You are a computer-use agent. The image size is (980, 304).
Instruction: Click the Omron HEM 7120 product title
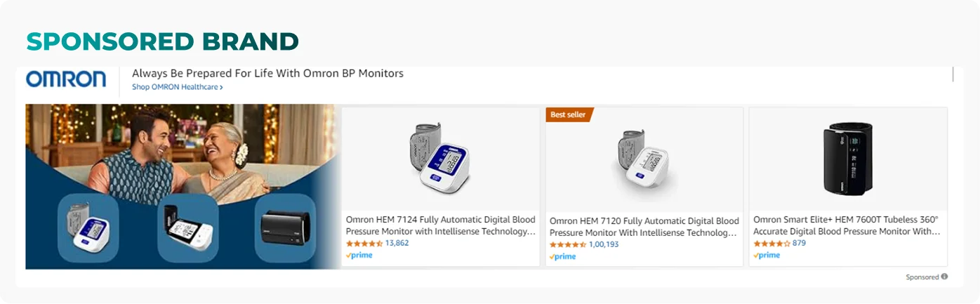pos(644,227)
